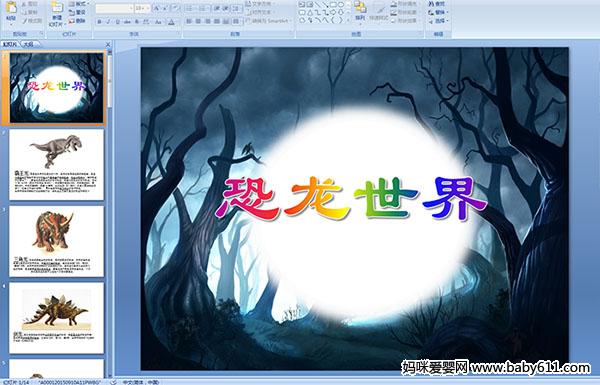600x385 pixels.
Task: Decrease list indent level icon
Action: pyautogui.click(x=217, y=8)
